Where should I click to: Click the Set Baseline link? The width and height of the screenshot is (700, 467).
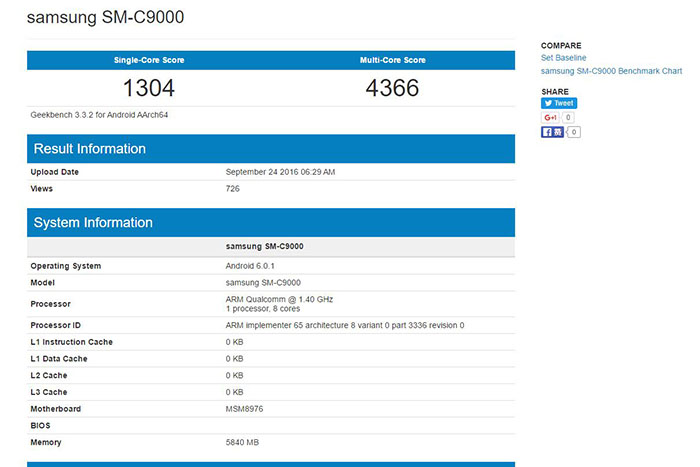[563, 58]
